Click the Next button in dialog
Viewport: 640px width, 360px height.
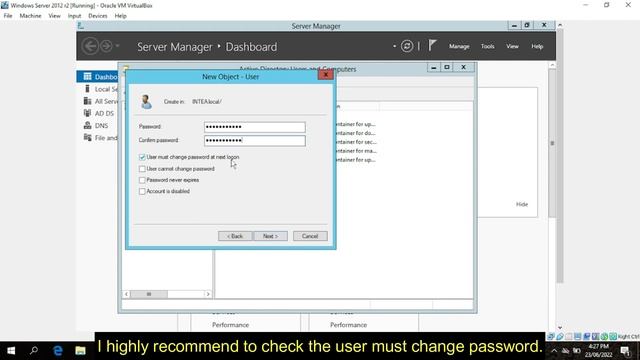270,236
